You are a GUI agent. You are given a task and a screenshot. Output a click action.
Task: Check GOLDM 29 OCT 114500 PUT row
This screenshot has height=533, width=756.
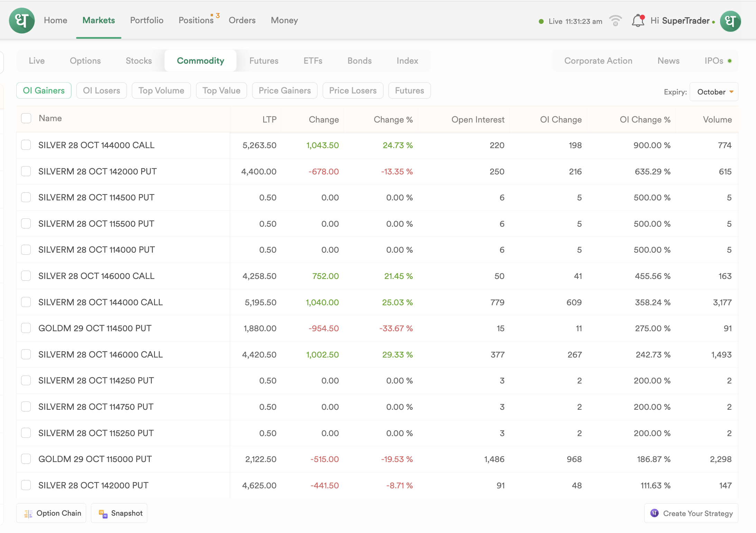point(26,328)
